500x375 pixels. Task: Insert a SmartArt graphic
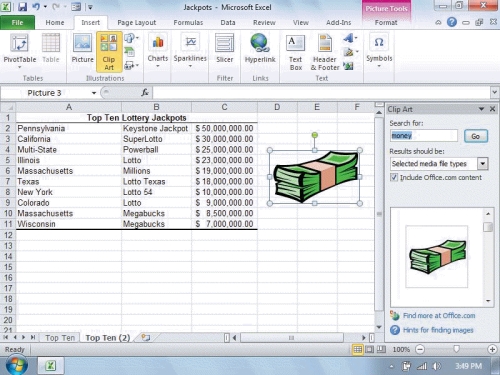click(130, 52)
